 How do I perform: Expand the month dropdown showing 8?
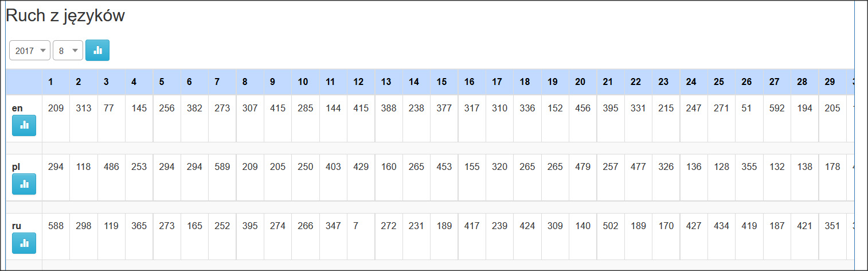click(x=68, y=51)
